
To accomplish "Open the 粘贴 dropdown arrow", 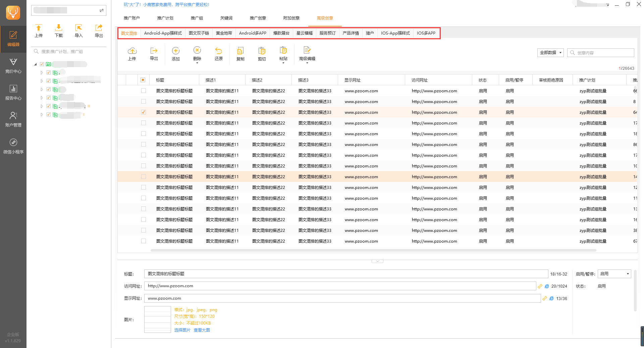I will pos(283,63).
